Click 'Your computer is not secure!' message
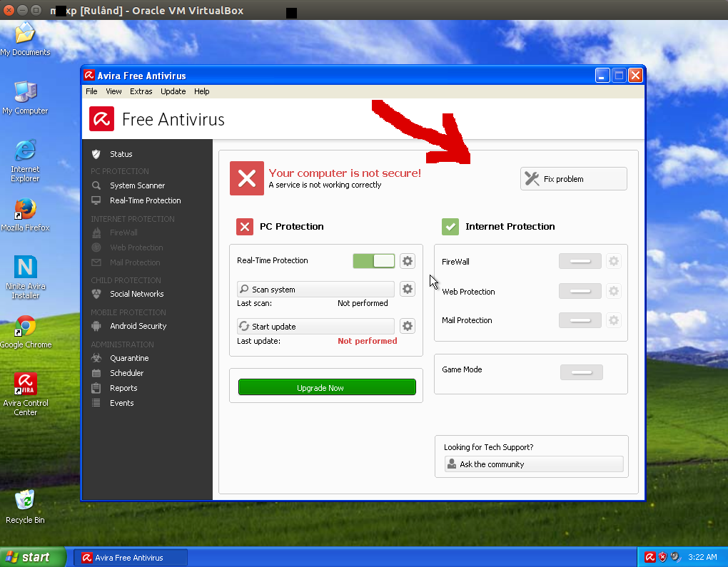This screenshot has height=567, width=728. pyautogui.click(x=345, y=173)
